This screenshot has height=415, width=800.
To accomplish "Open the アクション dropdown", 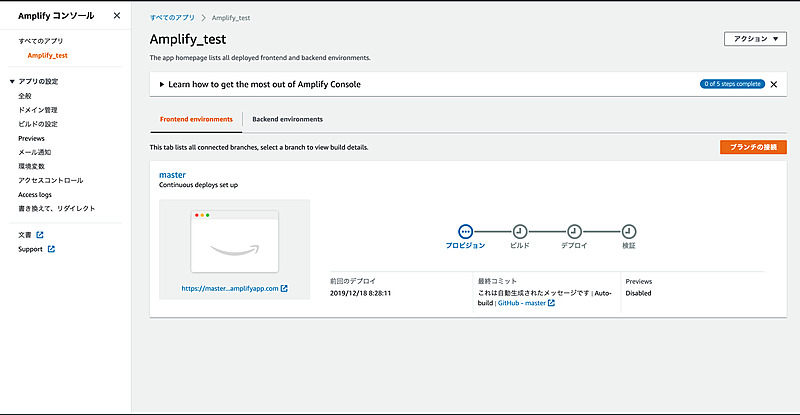I will pyautogui.click(x=755, y=39).
